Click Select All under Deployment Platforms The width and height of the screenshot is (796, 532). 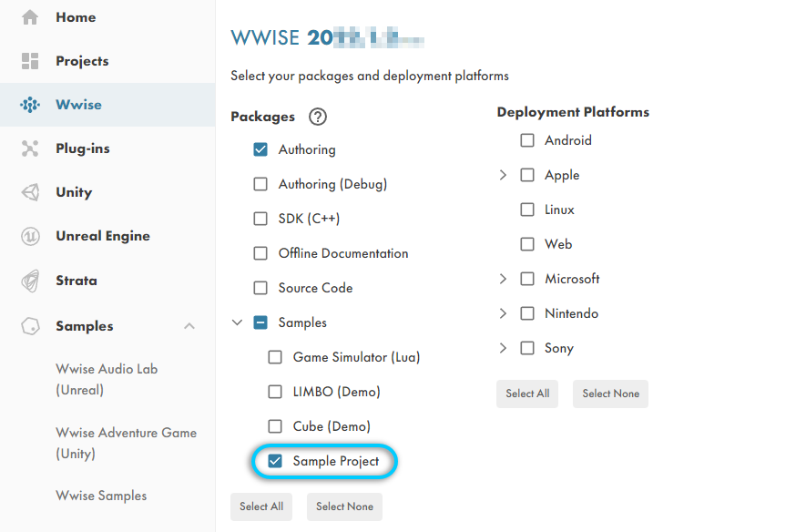527,394
